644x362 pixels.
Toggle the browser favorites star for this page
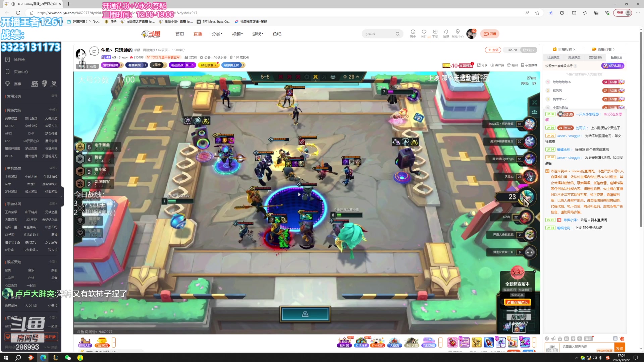tap(537, 13)
